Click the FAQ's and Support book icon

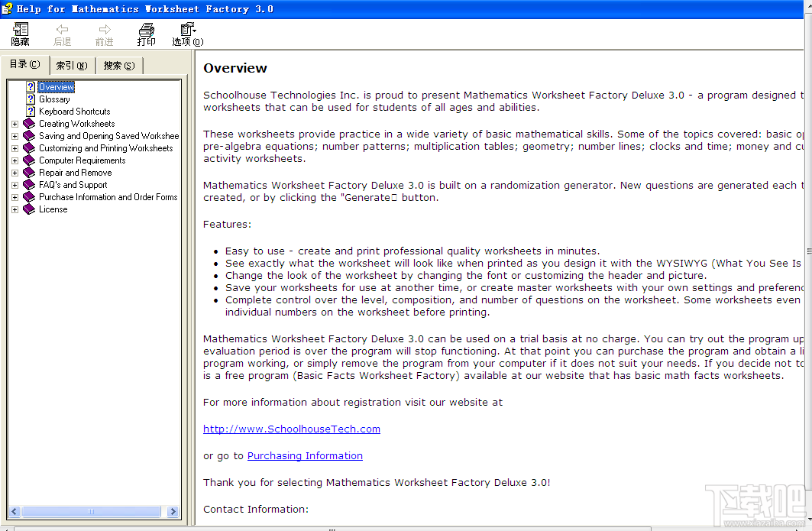pyautogui.click(x=30, y=184)
